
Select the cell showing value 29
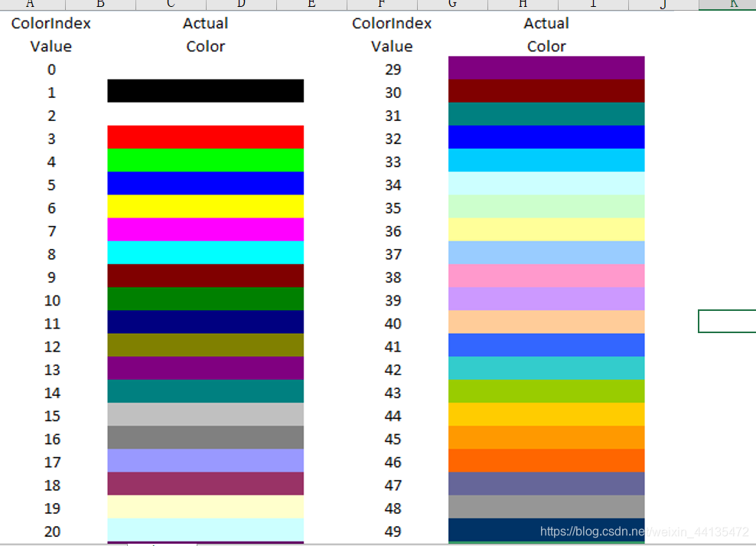tap(393, 70)
